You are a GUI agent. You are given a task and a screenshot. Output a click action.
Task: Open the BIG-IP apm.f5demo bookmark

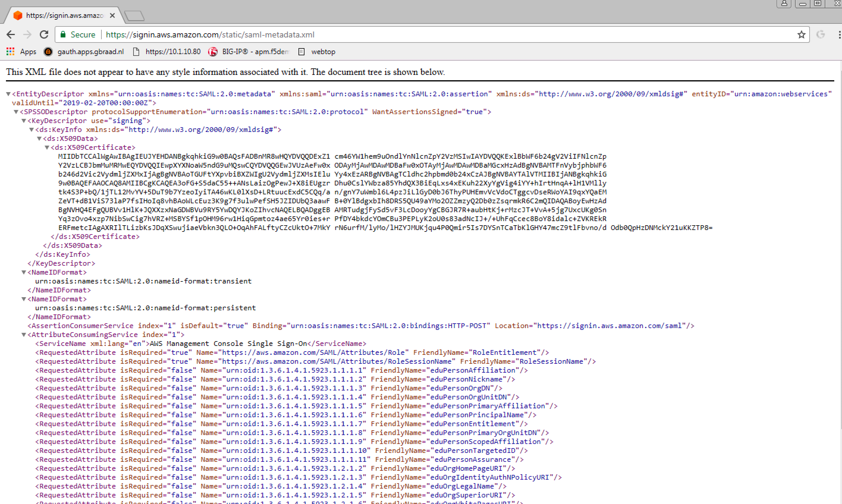pos(249,52)
